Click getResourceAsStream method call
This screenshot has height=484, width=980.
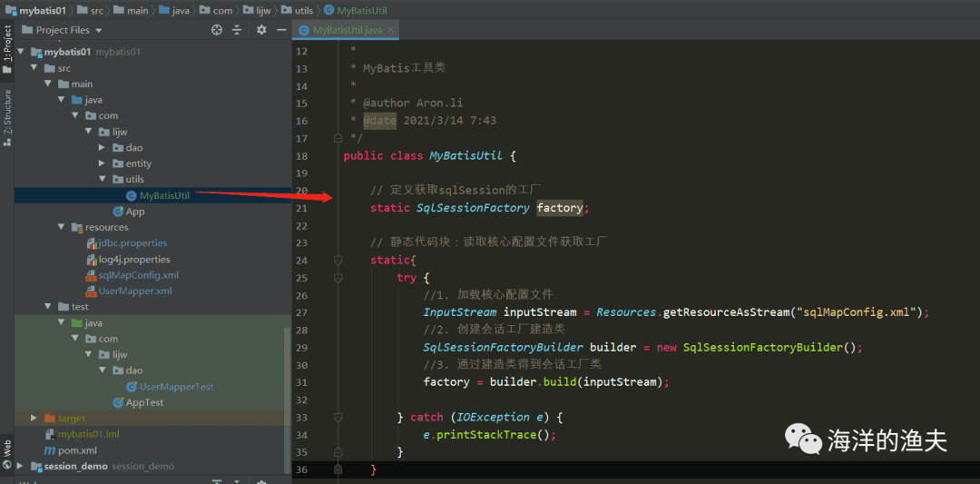[725, 312]
